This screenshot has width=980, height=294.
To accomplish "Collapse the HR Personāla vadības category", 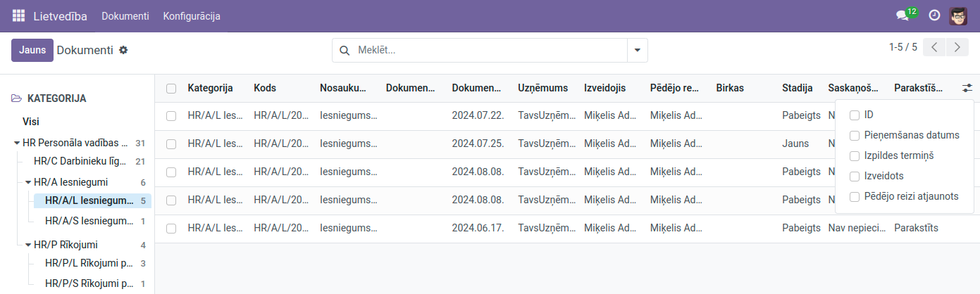I will pos(17,143).
